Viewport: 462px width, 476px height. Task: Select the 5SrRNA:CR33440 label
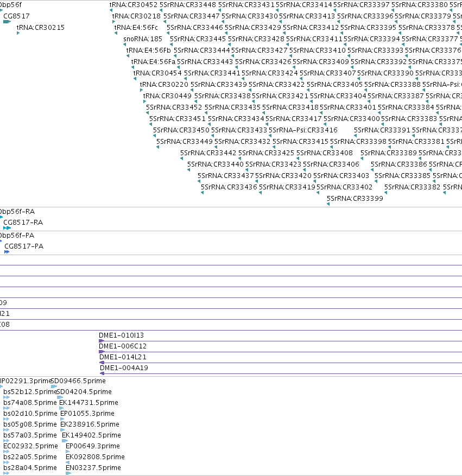pyautogui.click(x=215, y=164)
